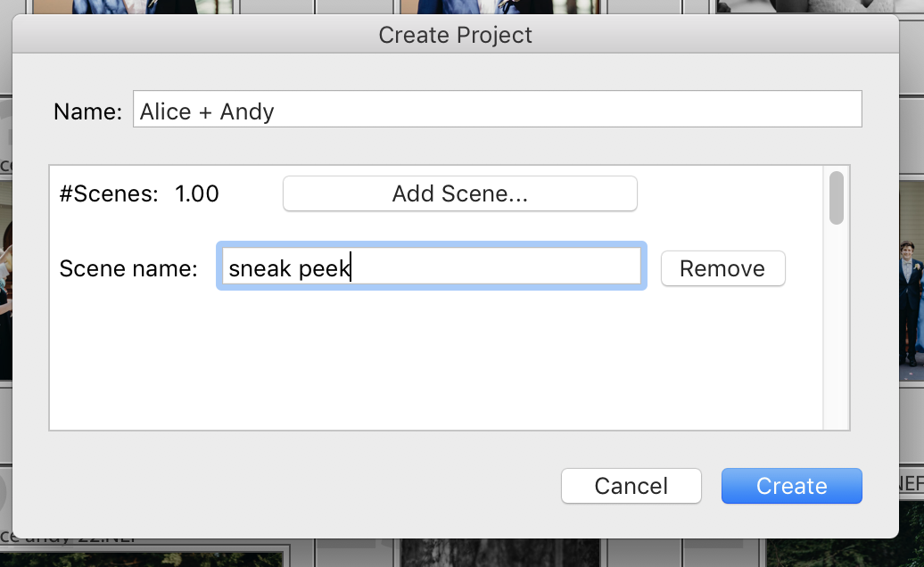924x567 pixels.
Task: Focus the project Name field
Action: (498, 109)
